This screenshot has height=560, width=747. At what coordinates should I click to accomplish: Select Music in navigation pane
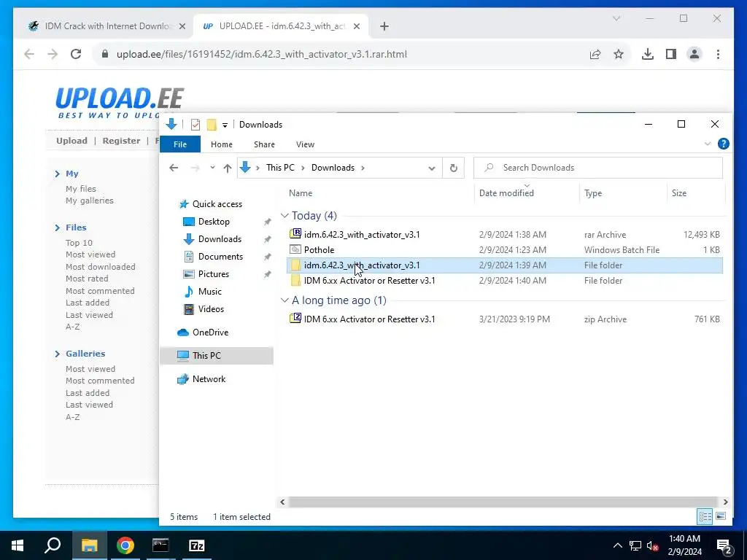click(x=209, y=292)
